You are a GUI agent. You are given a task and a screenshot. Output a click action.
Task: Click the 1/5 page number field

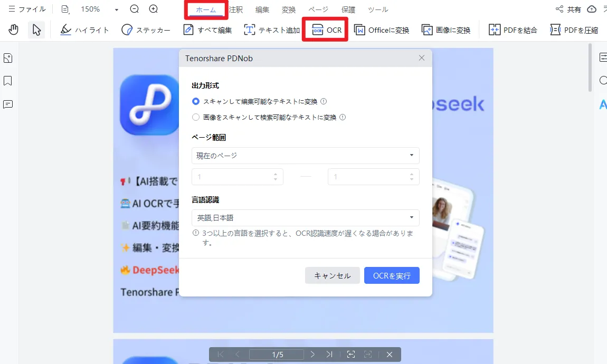click(277, 355)
